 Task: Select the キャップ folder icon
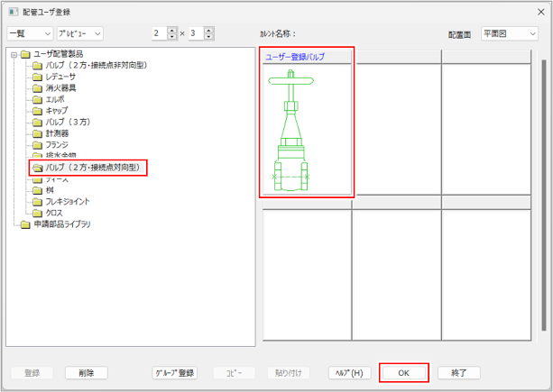[x=37, y=110]
